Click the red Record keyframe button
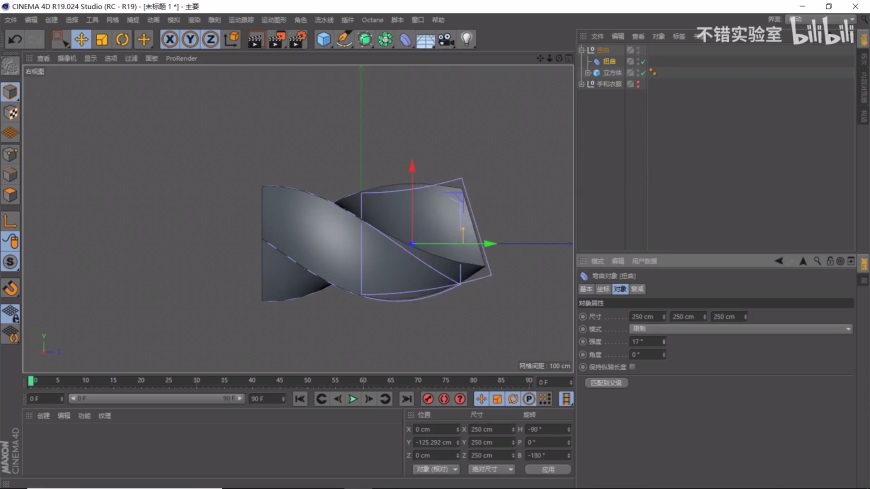 (428, 399)
